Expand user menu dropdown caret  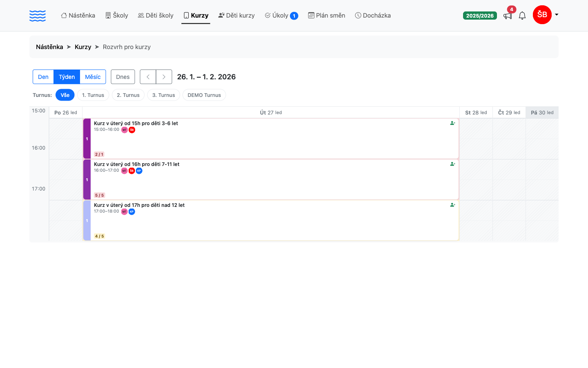557,15
